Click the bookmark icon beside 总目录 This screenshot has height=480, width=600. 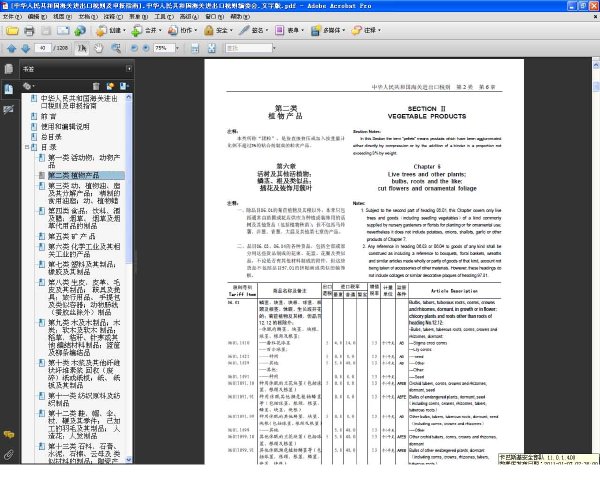(x=34, y=137)
